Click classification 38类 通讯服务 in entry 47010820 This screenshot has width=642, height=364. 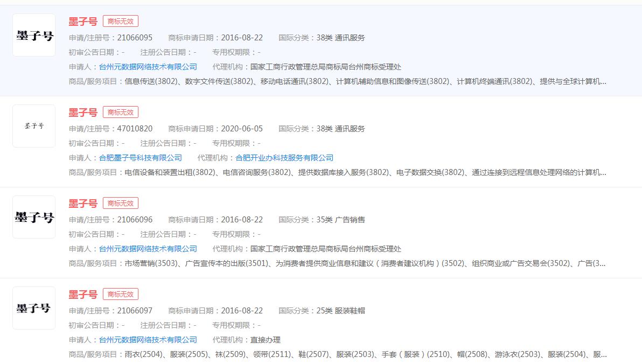(340, 129)
